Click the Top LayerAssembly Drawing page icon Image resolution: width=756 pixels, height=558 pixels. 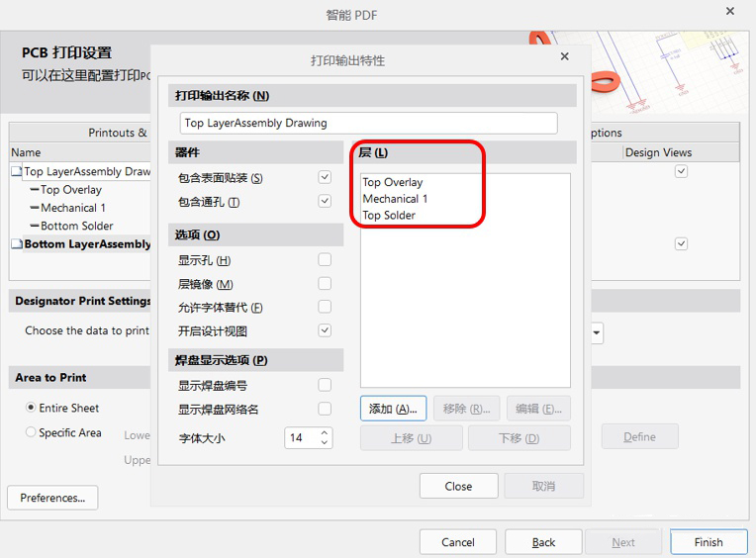pyautogui.click(x=17, y=171)
